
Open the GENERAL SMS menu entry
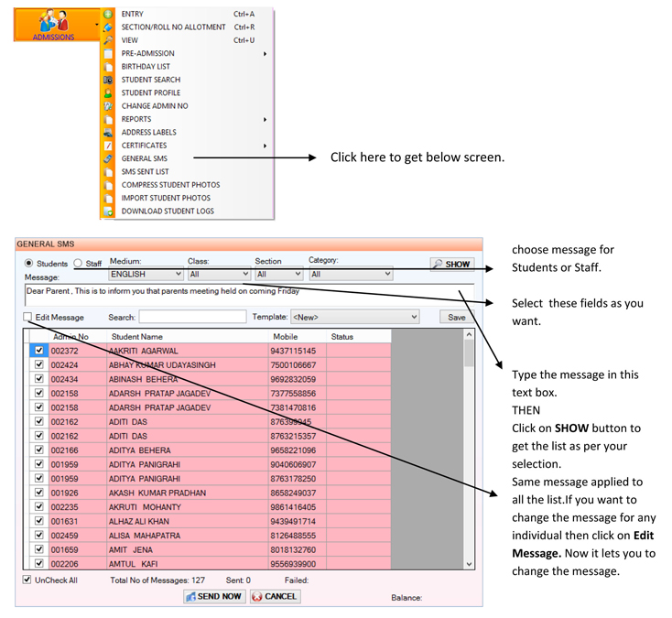(x=145, y=158)
